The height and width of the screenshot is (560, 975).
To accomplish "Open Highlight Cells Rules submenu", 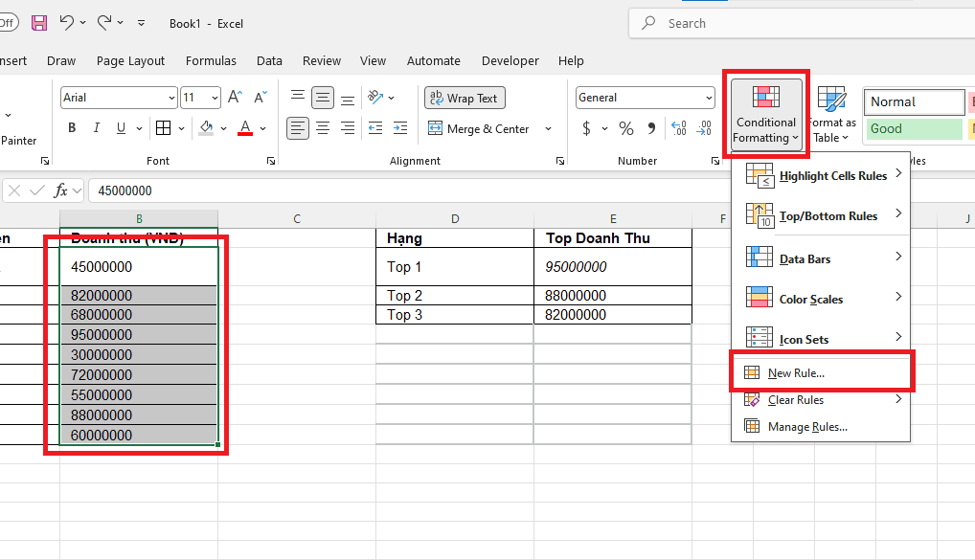I will (x=822, y=175).
